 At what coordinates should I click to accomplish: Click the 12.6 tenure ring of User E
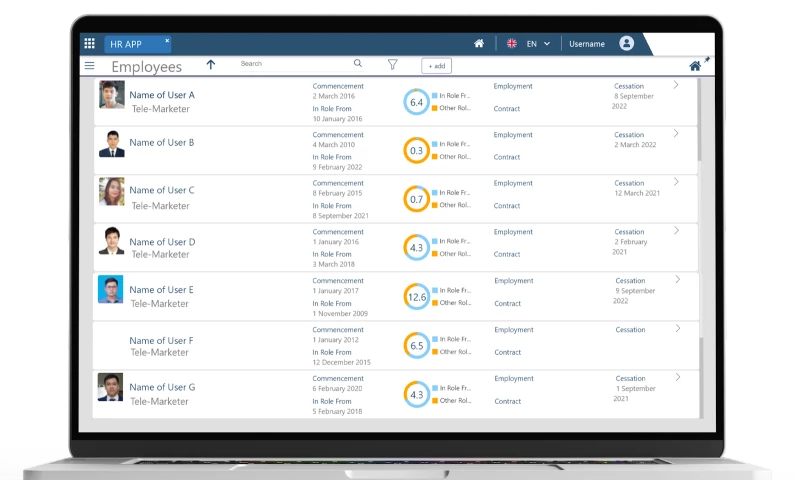pos(417,297)
